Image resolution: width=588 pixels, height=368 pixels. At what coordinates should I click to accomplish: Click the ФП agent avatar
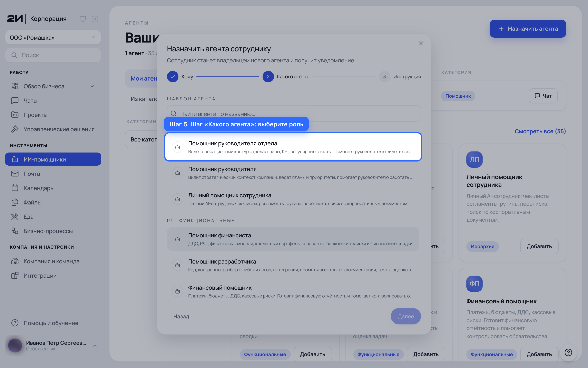tap(474, 284)
